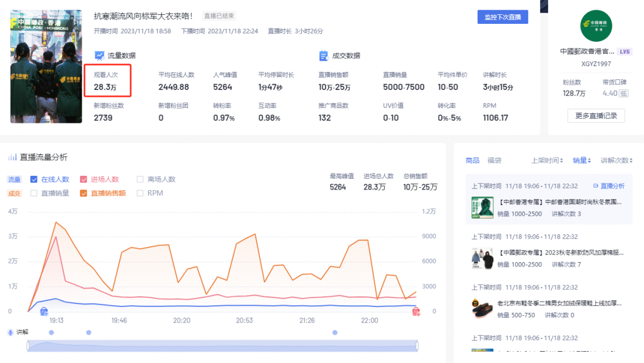Toggle the 在线人数 checkbox

(x=34, y=179)
